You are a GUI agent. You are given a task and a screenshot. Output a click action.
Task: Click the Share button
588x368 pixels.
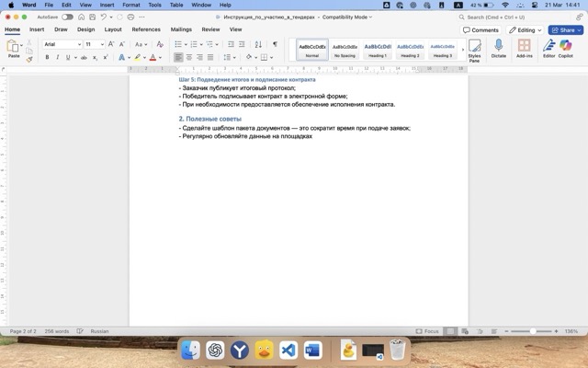(566, 29)
